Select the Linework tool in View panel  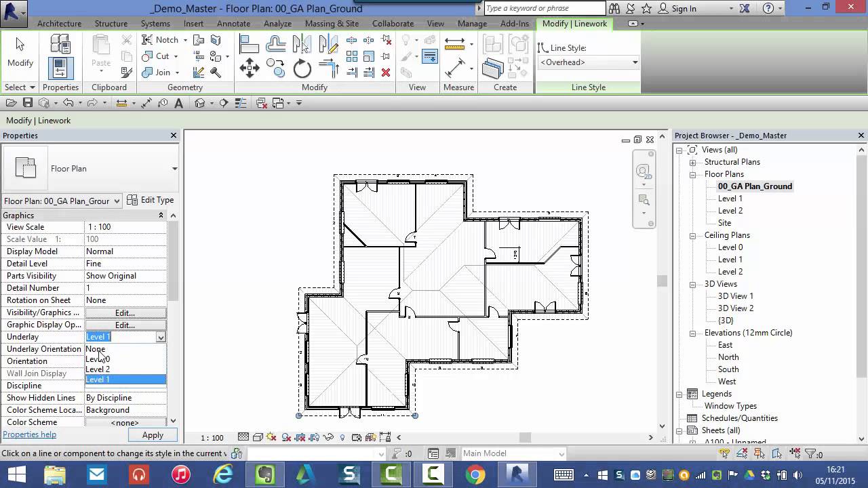429,56
